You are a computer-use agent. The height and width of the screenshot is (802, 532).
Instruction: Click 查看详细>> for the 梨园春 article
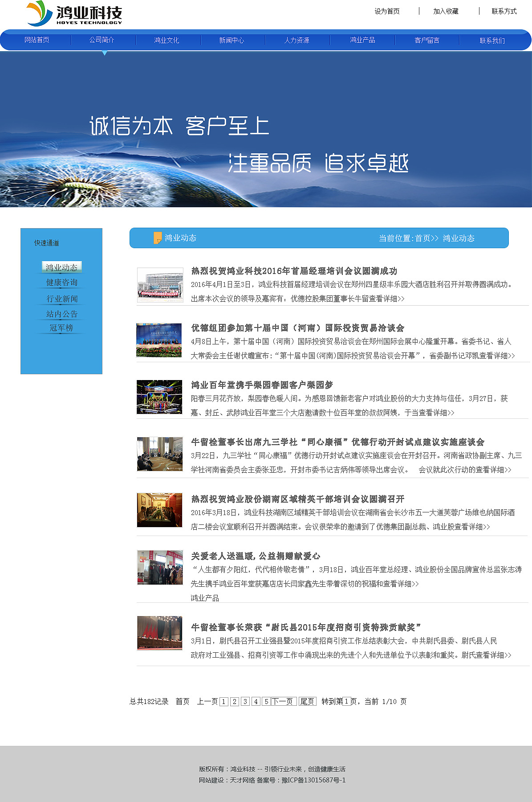437,413
